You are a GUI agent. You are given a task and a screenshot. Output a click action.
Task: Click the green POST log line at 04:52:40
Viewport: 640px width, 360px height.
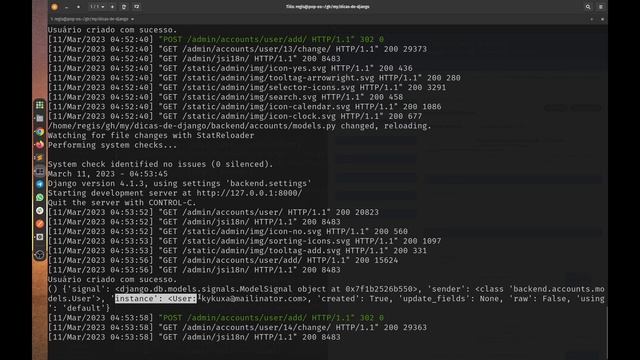[216, 40]
